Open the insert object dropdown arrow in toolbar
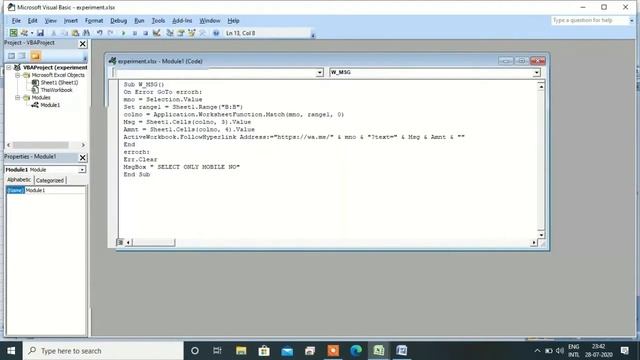This screenshot has height=360, width=640. [32, 33]
